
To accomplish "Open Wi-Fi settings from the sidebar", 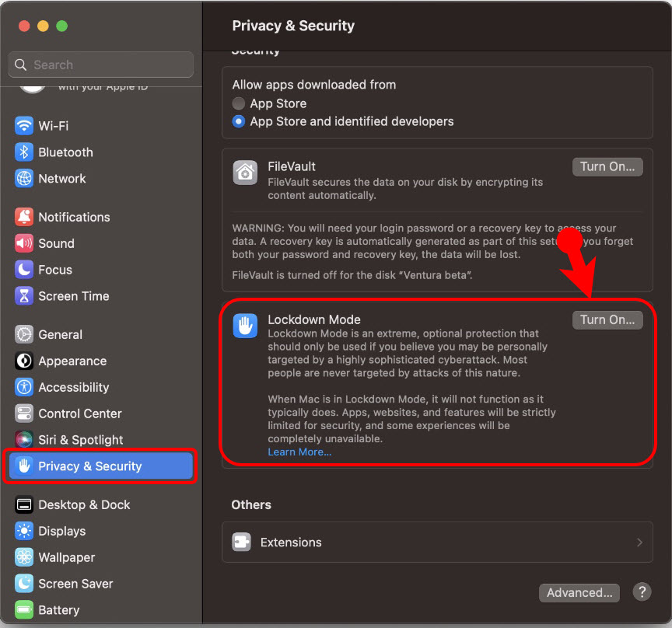I will tap(58, 125).
